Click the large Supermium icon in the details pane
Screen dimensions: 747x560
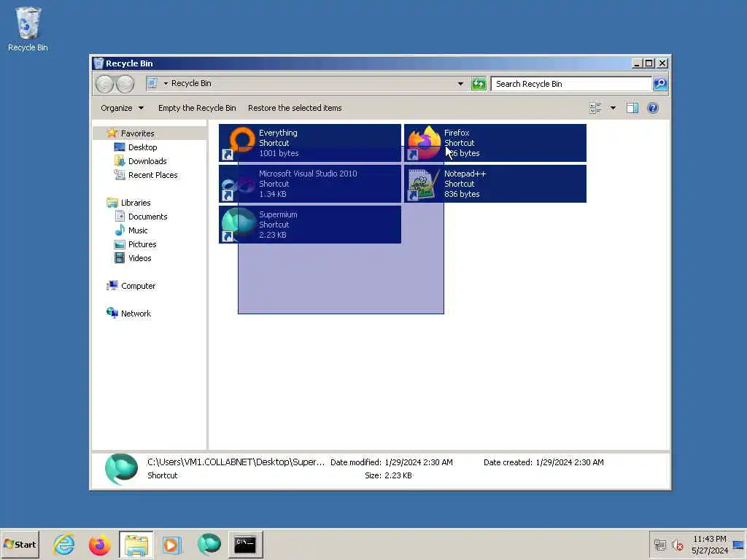pyautogui.click(x=121, y=469)
